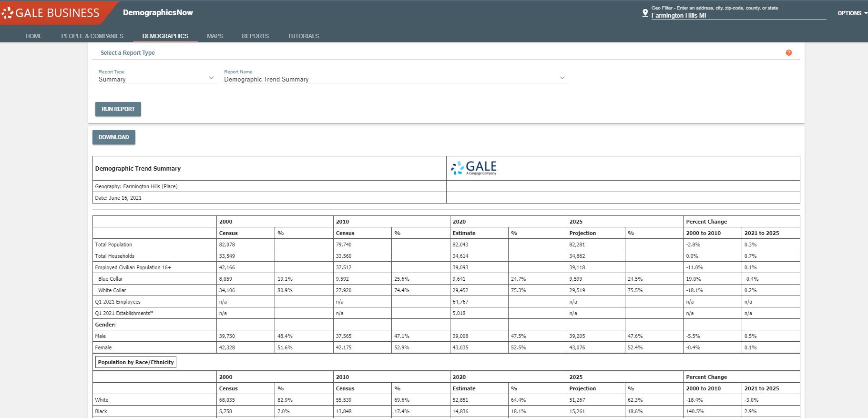
Task: Click the 82,078 total population 2000 value
Action: [x=227, y=245]
